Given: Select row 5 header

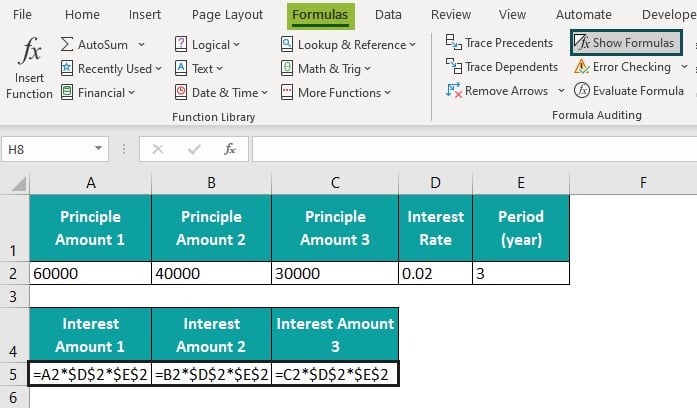Looking at the screenshot, I should click(x=14, y=374).
